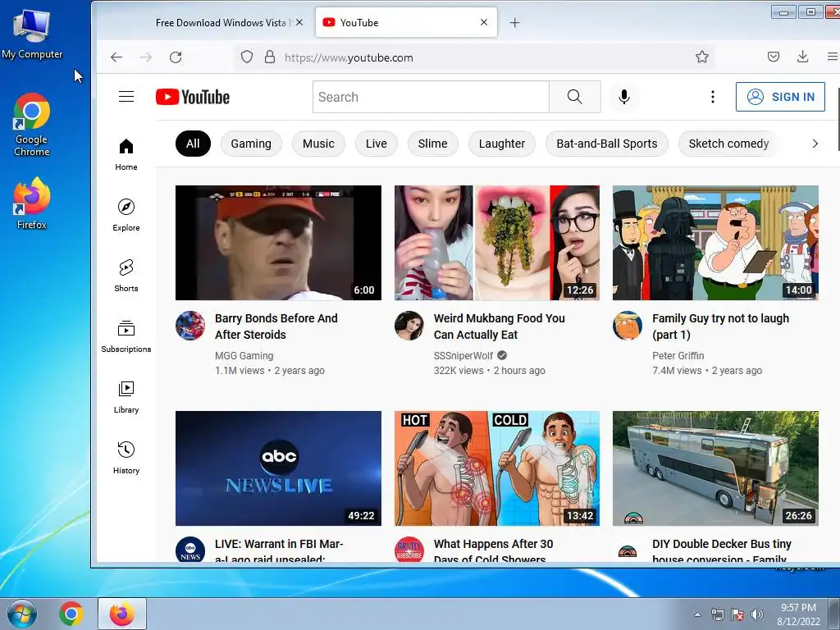The width and height of the screenshot is (840, 630).
Task: Open Barry Bonds Before And After Steroids title
Action: point(276,326)
